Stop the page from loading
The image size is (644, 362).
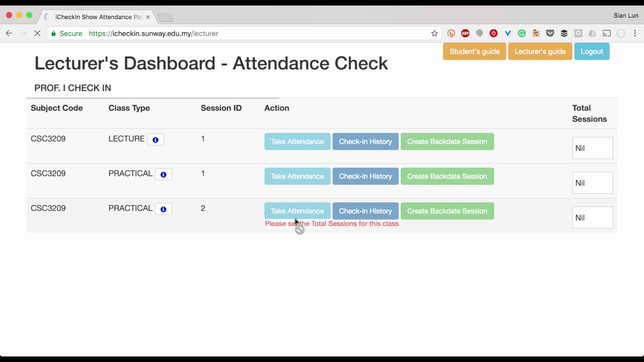[x=37, y=33]
